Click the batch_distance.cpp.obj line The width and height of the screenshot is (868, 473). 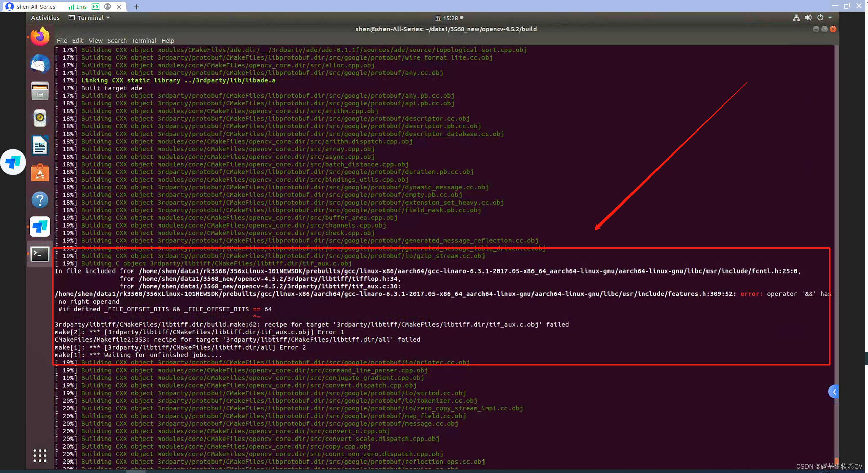click(232, 164)
